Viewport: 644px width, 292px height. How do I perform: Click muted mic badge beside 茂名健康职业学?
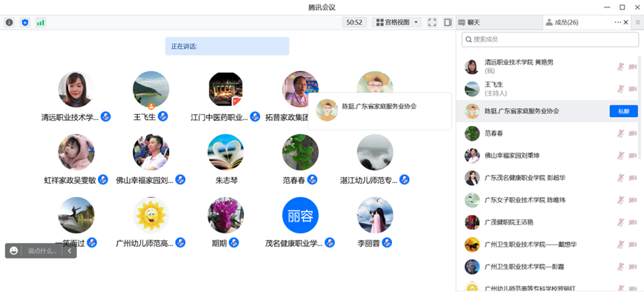330,243
